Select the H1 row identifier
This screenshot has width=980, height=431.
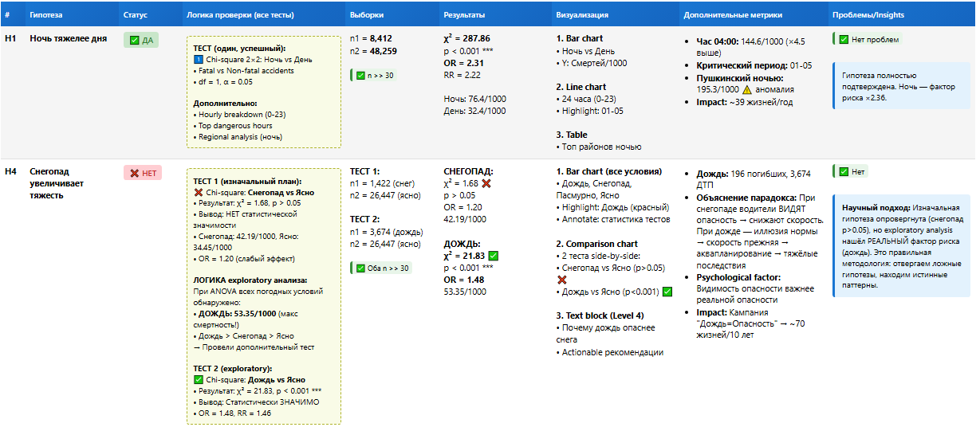pos(10,38)
